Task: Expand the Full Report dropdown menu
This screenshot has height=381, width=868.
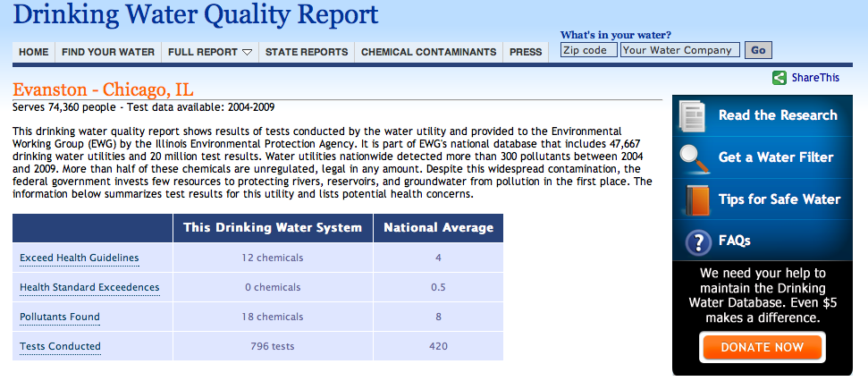Action: [x=210, y=52]
